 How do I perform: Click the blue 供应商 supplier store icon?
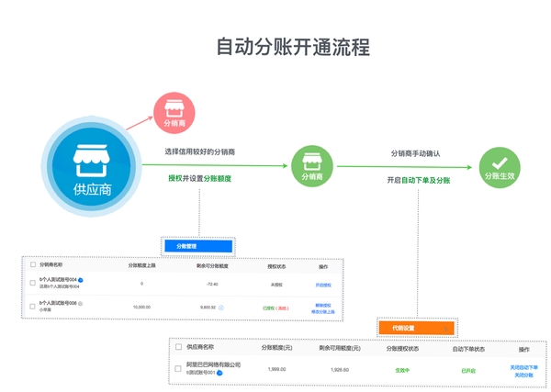[x=91, y=166]
